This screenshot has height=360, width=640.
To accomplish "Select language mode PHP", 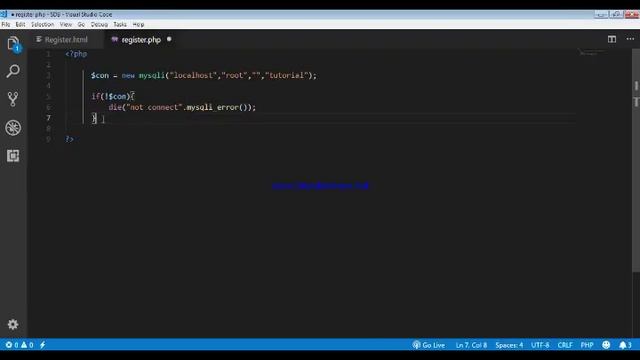I will pos(587,345).
